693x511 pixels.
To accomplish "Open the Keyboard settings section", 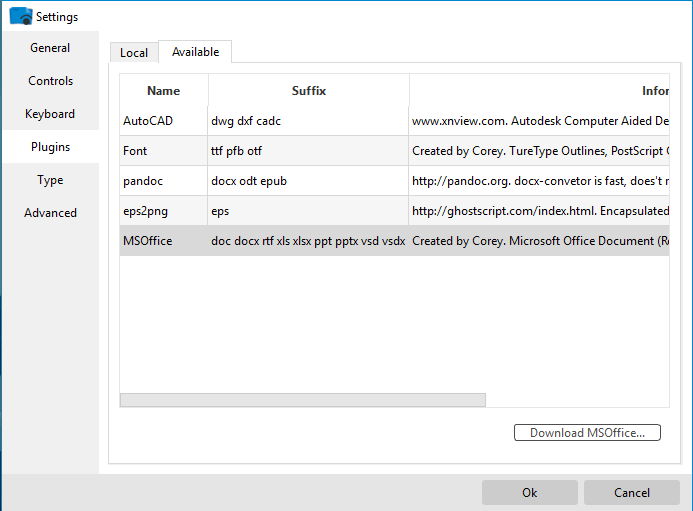I will pos(50,114).
